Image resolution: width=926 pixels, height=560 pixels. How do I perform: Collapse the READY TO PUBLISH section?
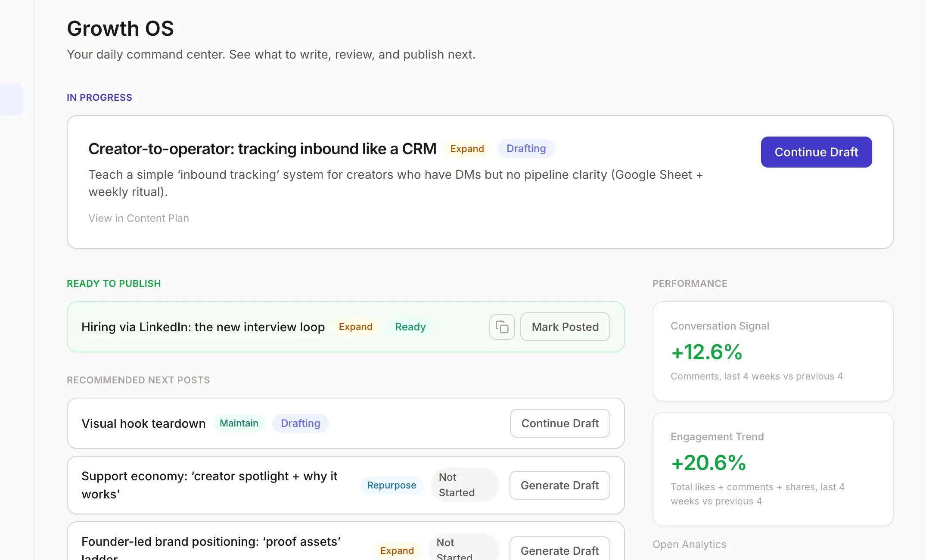point(114,283)
